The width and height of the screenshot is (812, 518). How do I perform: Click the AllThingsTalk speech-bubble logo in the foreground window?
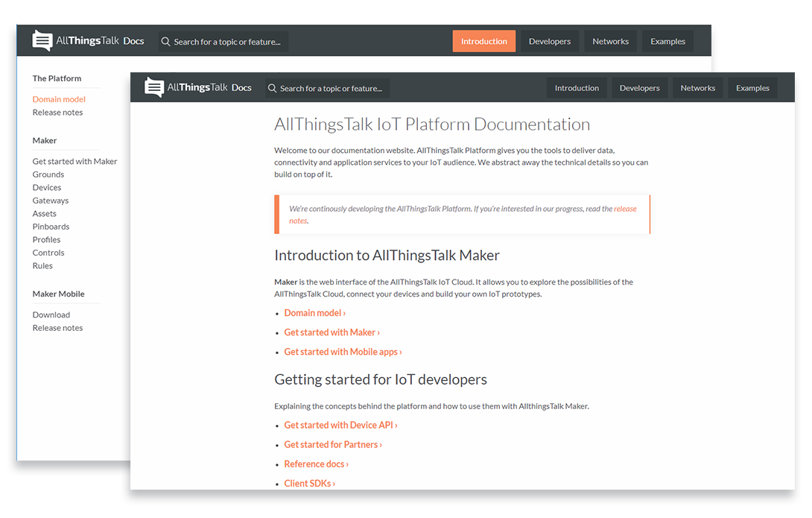[x=154, y=87]
